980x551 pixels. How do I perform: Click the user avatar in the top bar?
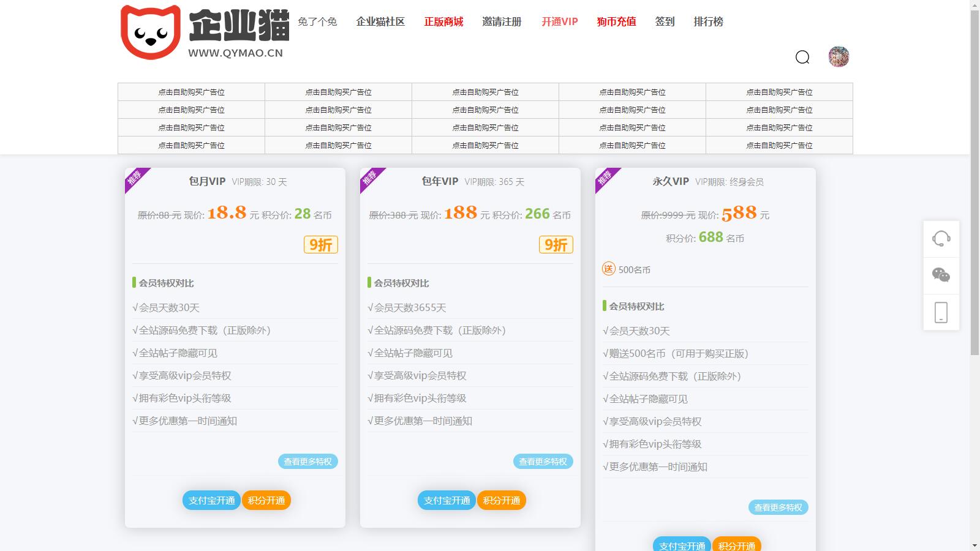point(839,57)
